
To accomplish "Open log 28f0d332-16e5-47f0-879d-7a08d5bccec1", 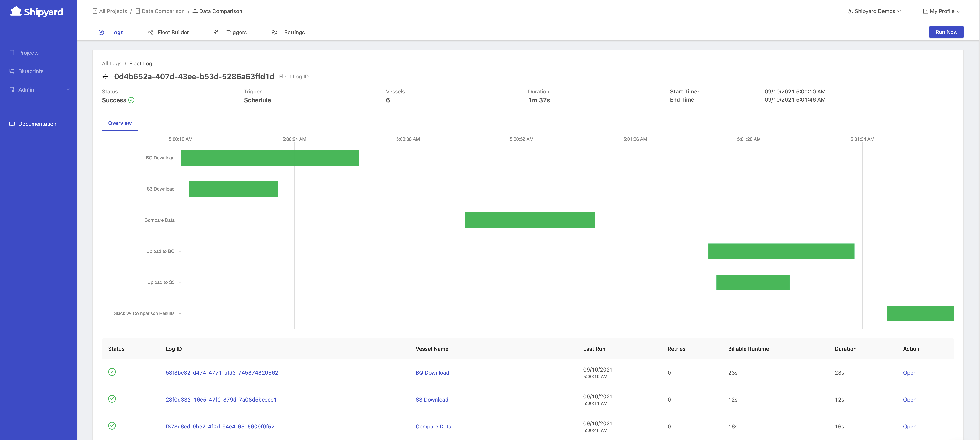I will point(221,400).
